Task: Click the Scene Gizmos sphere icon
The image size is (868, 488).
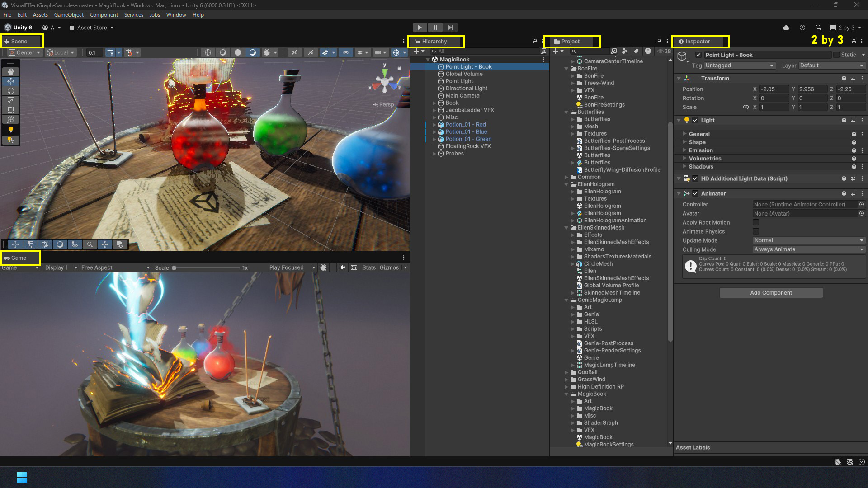Action: [396, 52]
